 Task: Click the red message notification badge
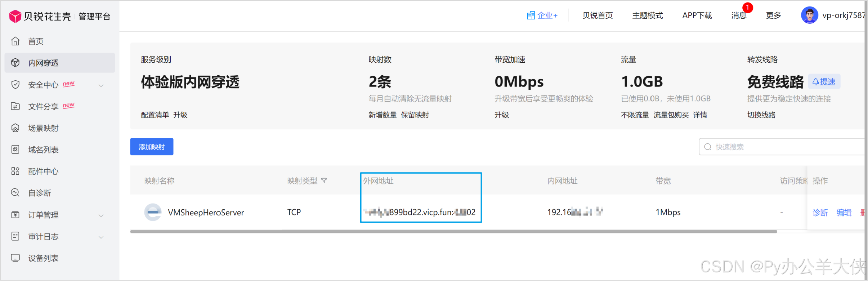point(747,7)
